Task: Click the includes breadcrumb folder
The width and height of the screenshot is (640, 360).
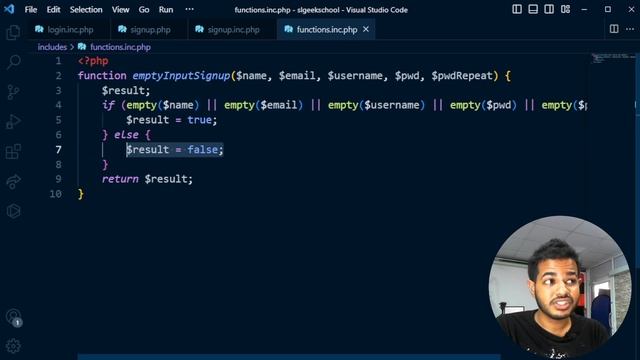Action: [52, 47]
